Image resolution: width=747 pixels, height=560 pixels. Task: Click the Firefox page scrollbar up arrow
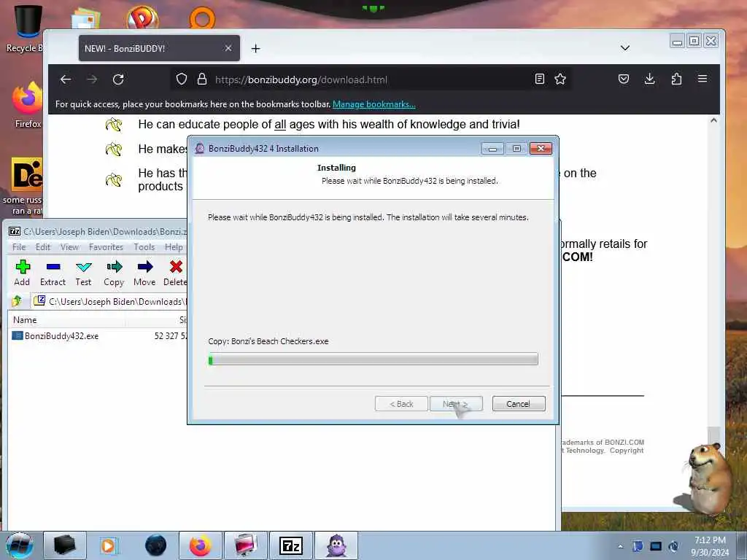[x=713, y=121]
